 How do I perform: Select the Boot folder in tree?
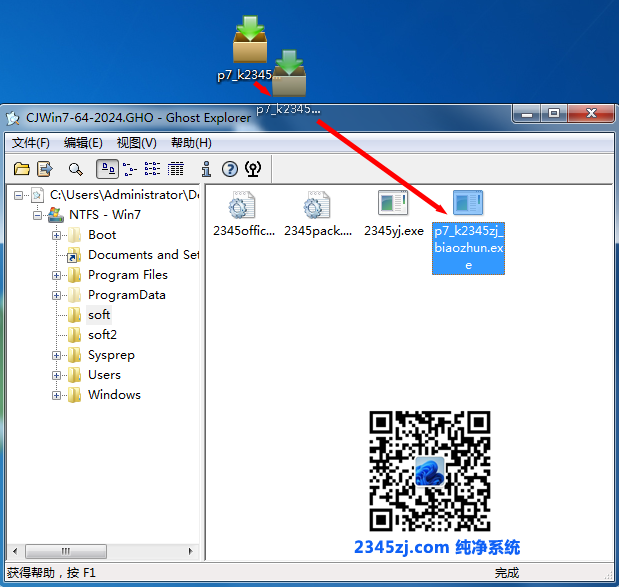point(102,235)
